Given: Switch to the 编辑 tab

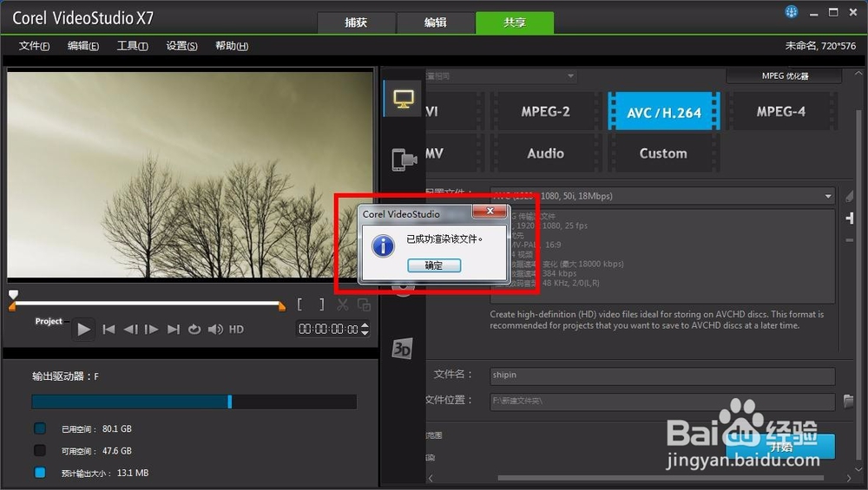Looking at the screenshot, I should pyautogui.click(x=436, y=23).
